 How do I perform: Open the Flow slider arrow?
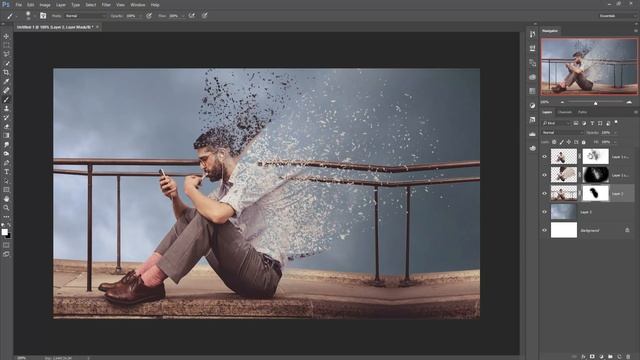click(182, 16)
